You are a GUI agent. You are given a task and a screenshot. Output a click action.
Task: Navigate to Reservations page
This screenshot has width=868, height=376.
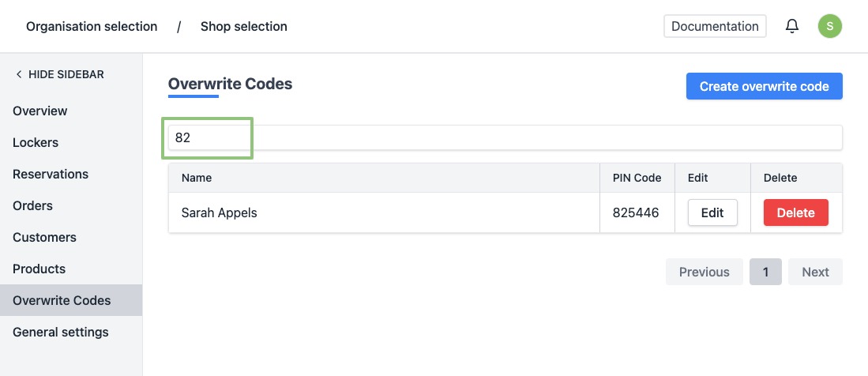51,174
